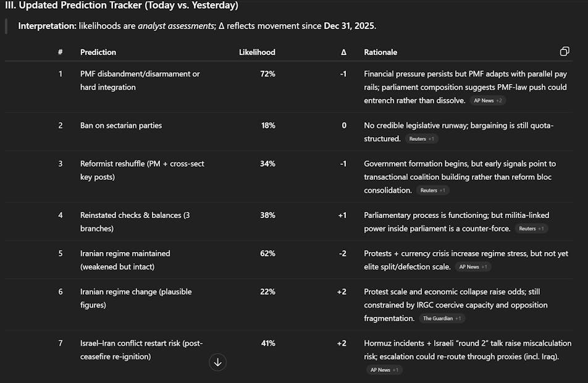Image resolution: width=588 pixels, height=383 pixels.
Task: Click the Updated Prediction Tracker heading
Action: (x=122, y=6)
